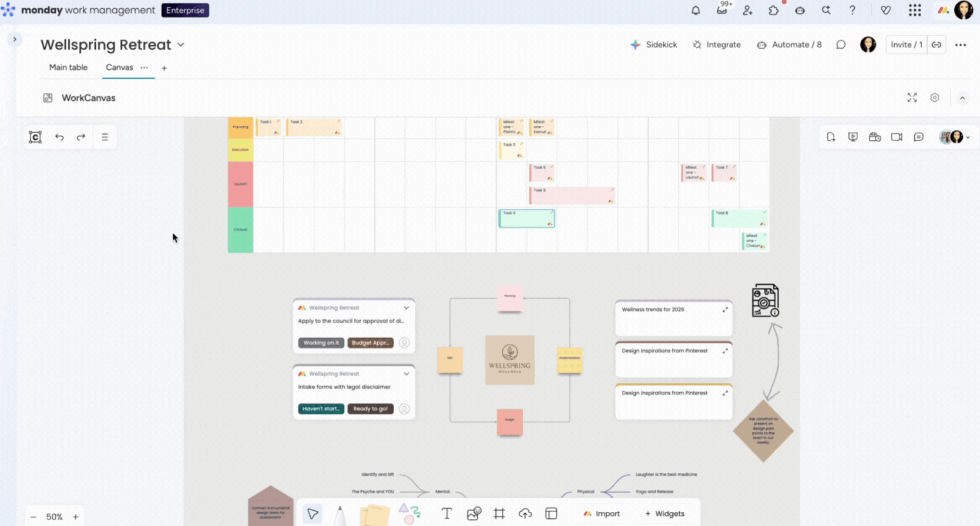Expand the Apply to council card chevron

pyautogui.click(x=406, y=308)
